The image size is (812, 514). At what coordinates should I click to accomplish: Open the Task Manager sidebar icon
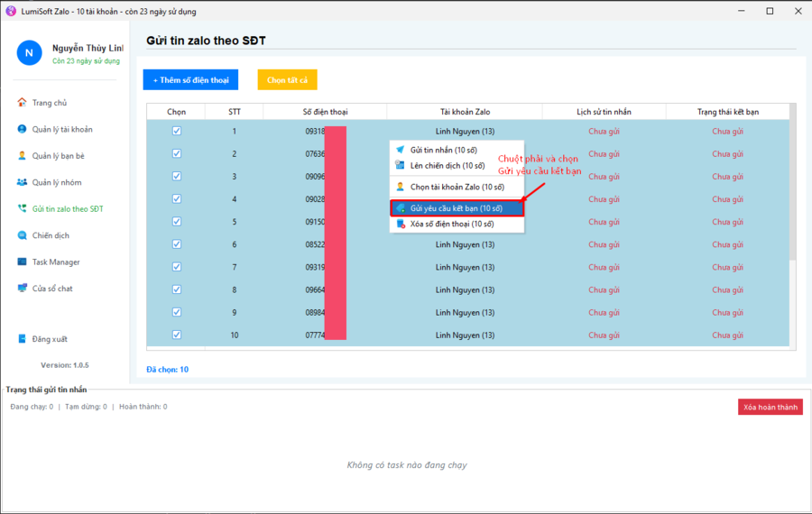(23, 262)
